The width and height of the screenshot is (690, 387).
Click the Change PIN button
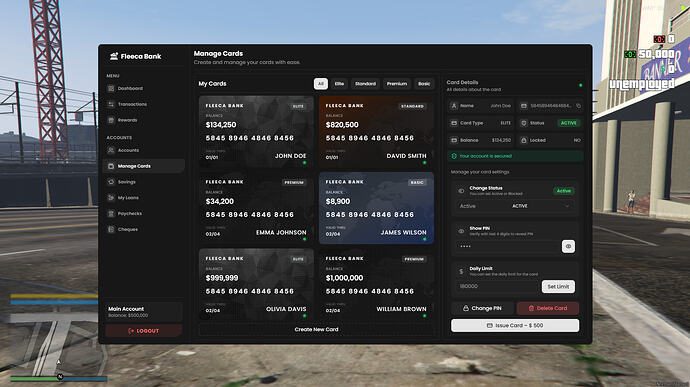pos(482,308)
